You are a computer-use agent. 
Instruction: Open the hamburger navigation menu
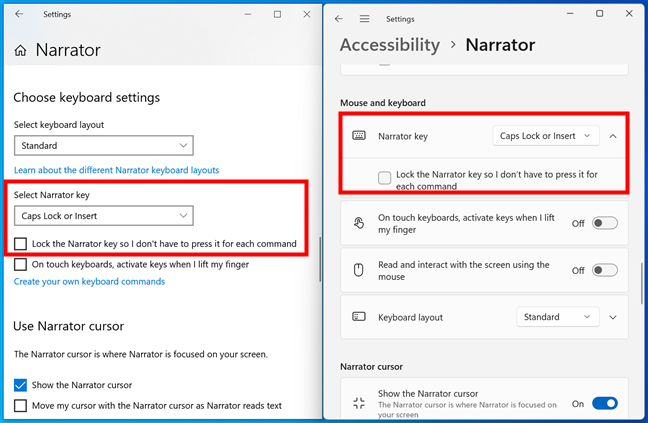(x=364, y=19)
